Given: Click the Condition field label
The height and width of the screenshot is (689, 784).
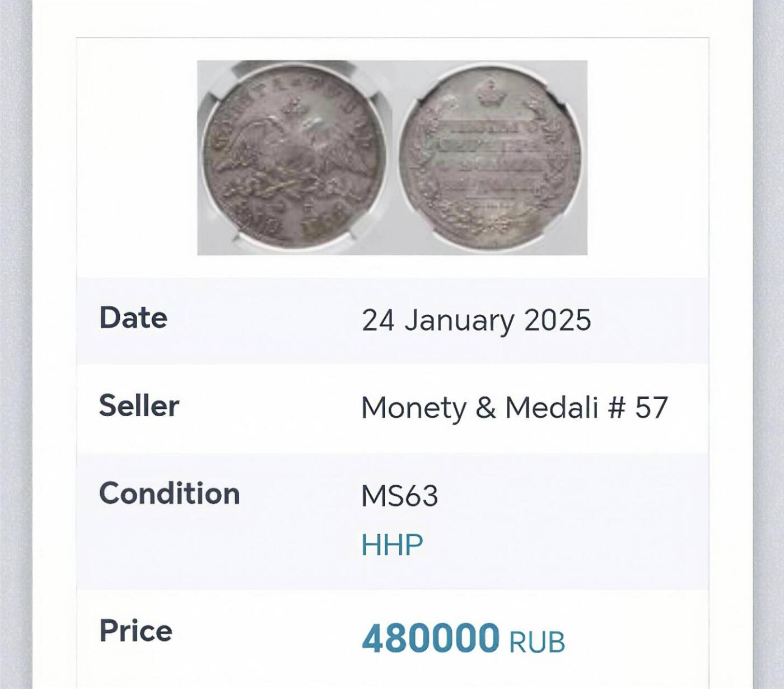Looking at the screenshot, I should tap(169, 494).
